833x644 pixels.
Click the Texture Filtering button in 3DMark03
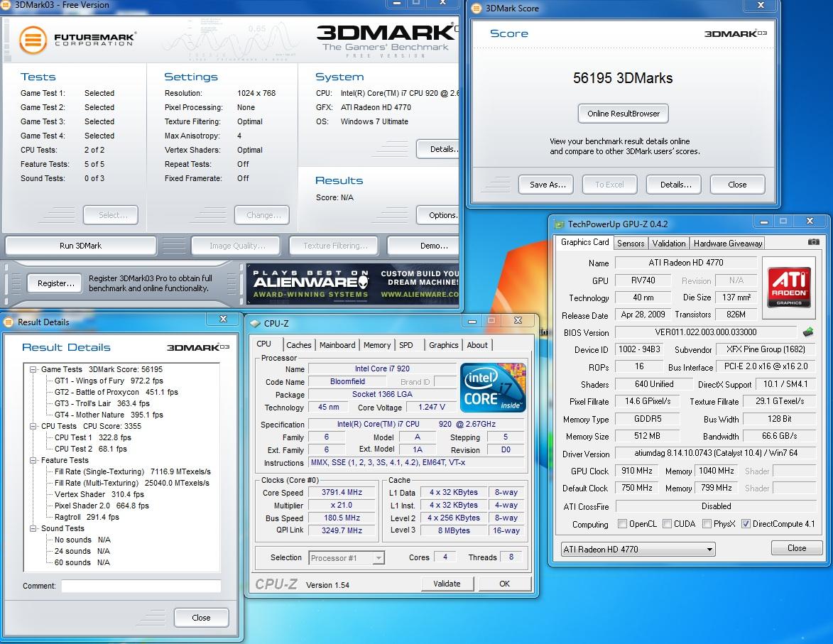tap(334, 246)
